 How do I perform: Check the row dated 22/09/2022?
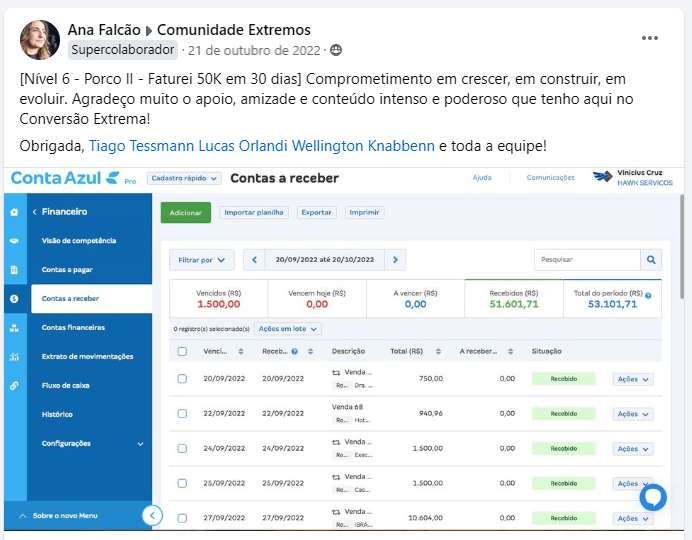click(x=182, y=413)
